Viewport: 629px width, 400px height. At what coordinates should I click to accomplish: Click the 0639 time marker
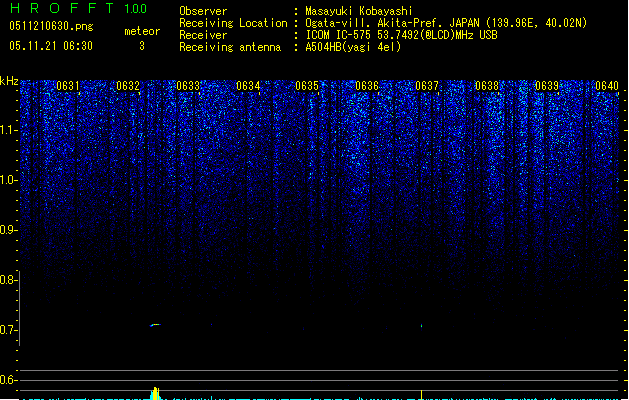click(x=547, y=86)
